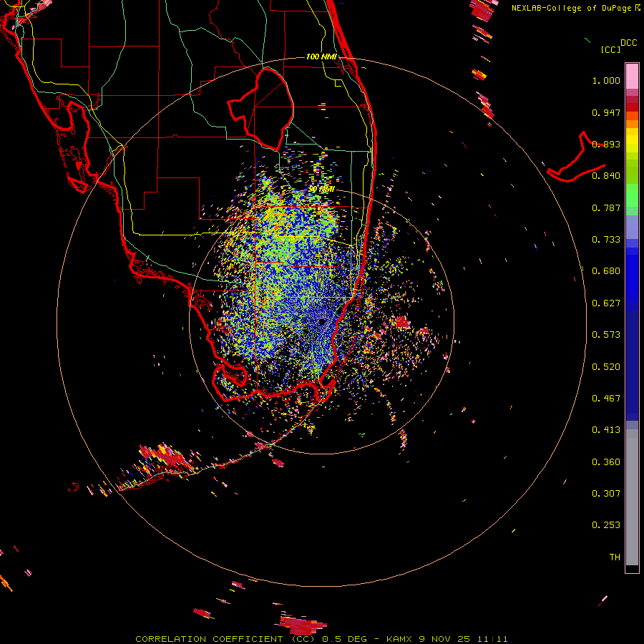Viewport: 644px width, 644px height.
Task: Click the 0.573 legend value
Action: pyautogui.click(x=606, y=335)
